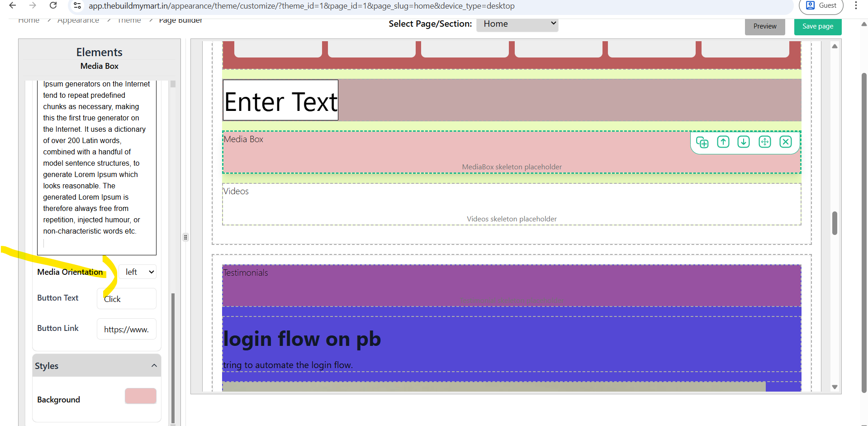Viewport: 868px width, 426px height.
Task: Click the 'tring to automate the login flow.' text
Action: click(288, 365)
